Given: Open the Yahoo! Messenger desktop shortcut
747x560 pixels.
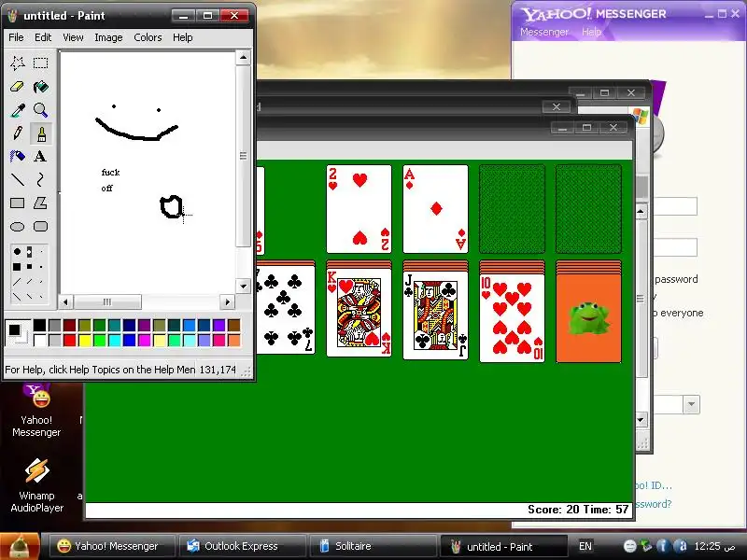Looking at the screenshot, I should pyautogui.click(x=36, y=411).
